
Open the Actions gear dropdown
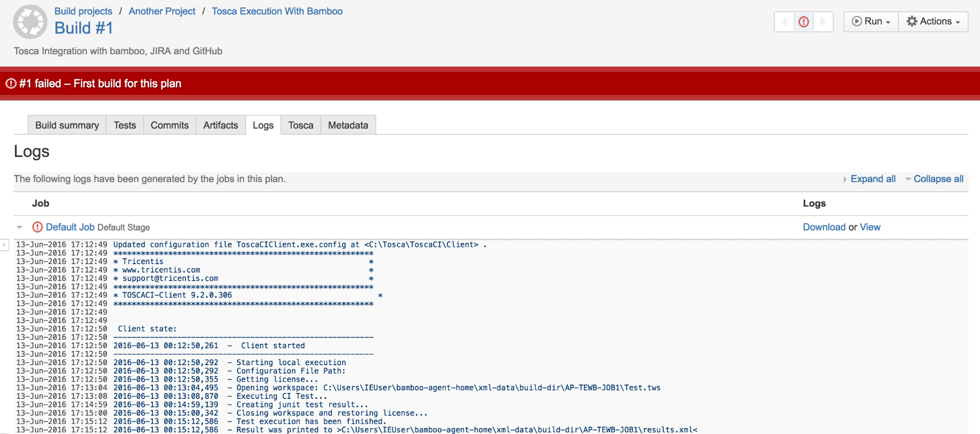coord(933,22)
